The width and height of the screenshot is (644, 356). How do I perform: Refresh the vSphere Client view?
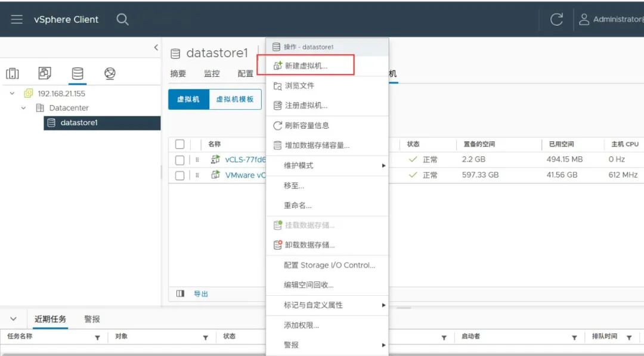tap(556, 19)
